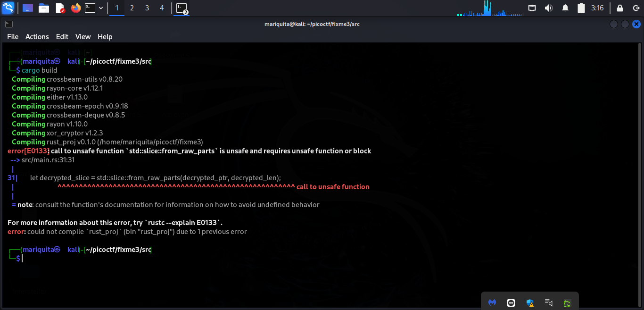
Task: Click the security shield warning tray icon
Action: coord(530,302)
